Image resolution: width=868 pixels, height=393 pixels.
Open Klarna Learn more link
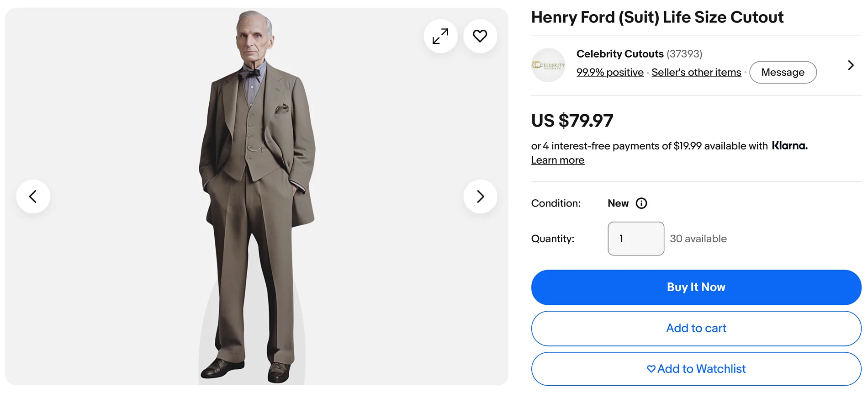click(x=558, y=160)
